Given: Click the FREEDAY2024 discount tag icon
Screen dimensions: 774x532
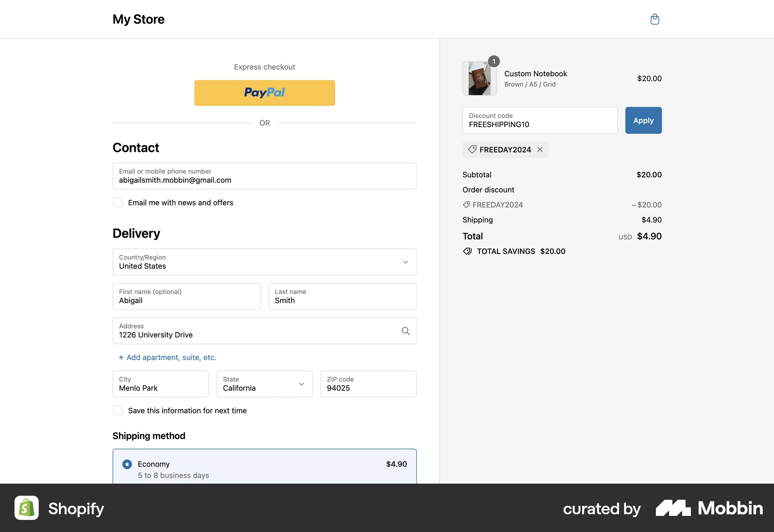Looking at the screenshot, I should 472,149.
